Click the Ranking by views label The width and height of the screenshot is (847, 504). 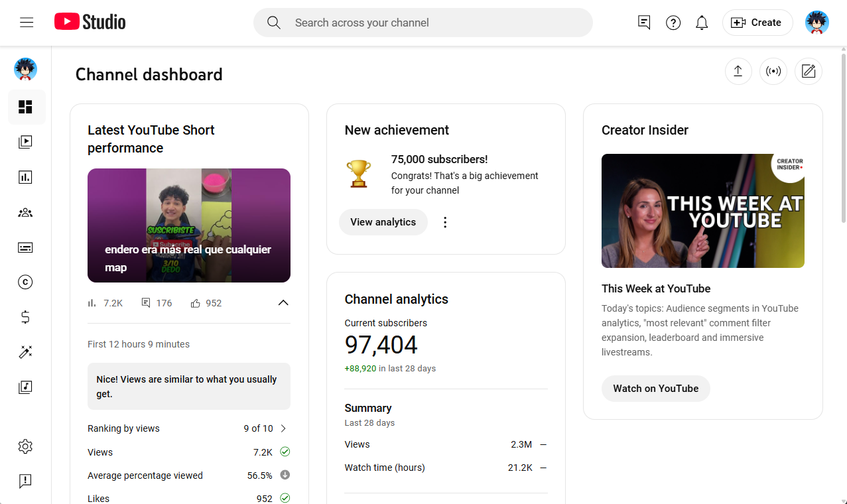pyautogui.click(x=123, y=428)
